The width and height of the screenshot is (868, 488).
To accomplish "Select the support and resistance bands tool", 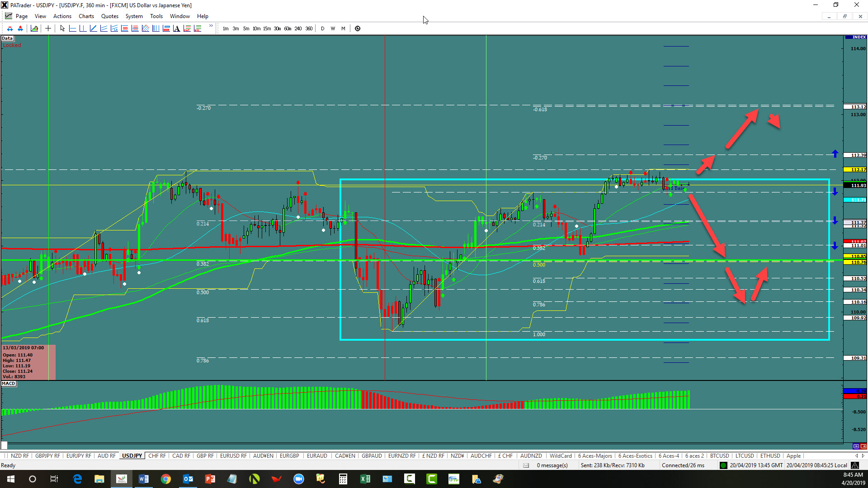I will (x=166, y=28).
